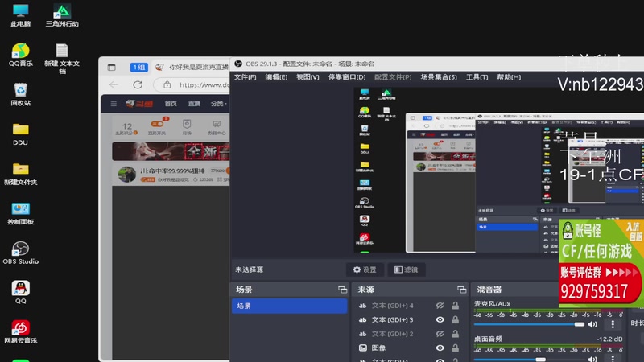
Task: Open the 回收站 recycle bin
Action: point(21,94)
